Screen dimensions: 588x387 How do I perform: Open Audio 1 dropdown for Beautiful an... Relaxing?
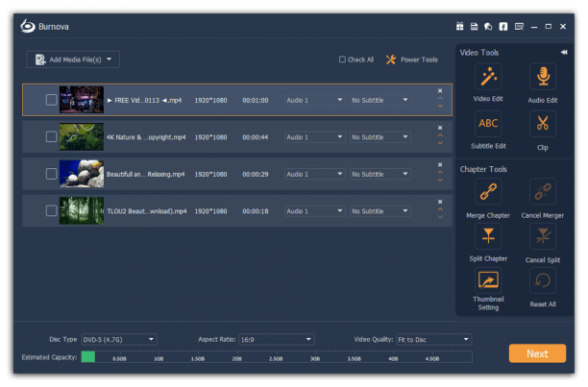[x=314, y=174]
